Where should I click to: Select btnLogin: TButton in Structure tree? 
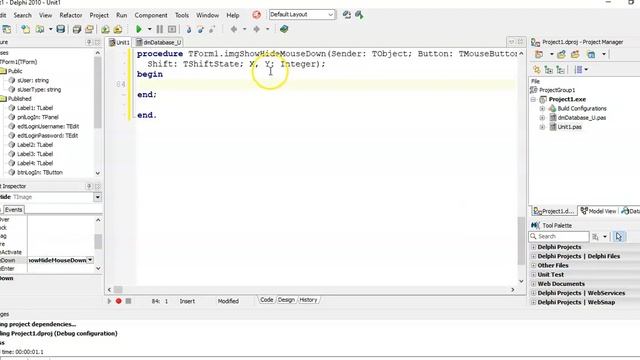pos(40,173)
